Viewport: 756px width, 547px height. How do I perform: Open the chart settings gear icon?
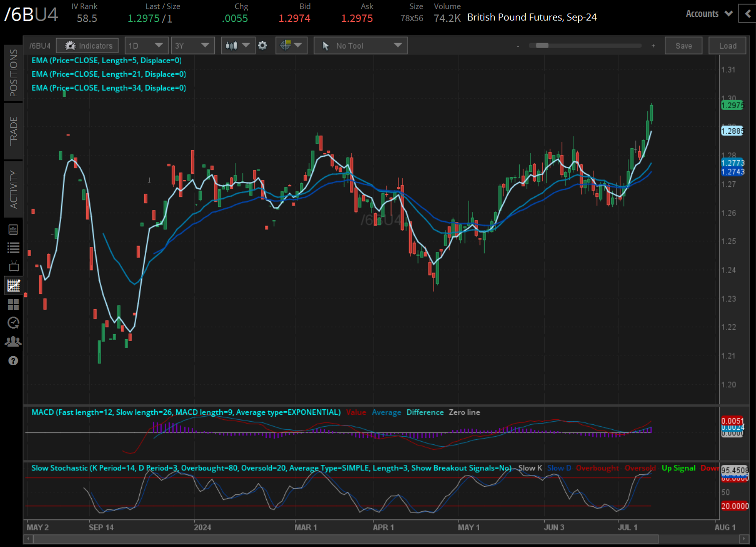(262, 46)
